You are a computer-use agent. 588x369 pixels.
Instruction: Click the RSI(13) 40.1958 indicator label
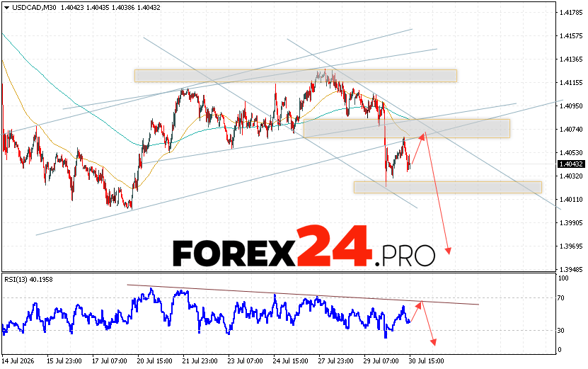click(28, 279)
